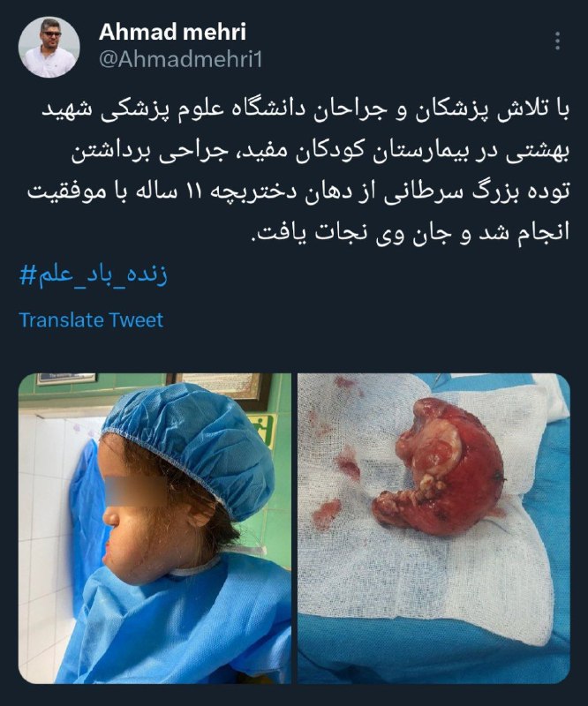Click the green exit sign in left photo

(264, 431)
